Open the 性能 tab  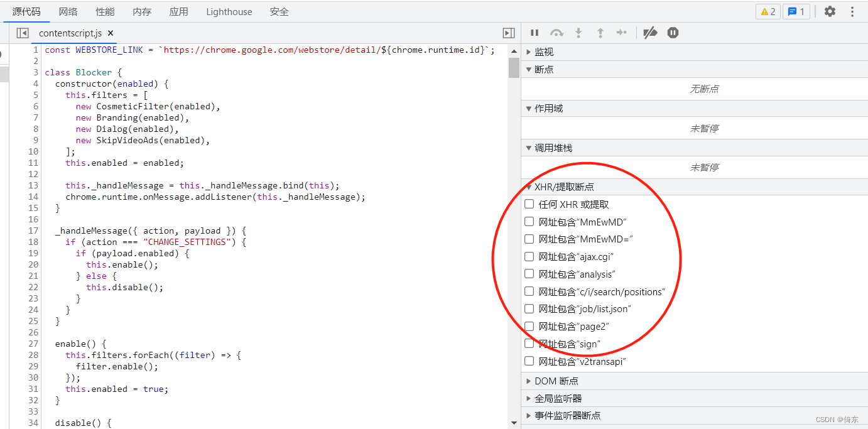[105, 11]
